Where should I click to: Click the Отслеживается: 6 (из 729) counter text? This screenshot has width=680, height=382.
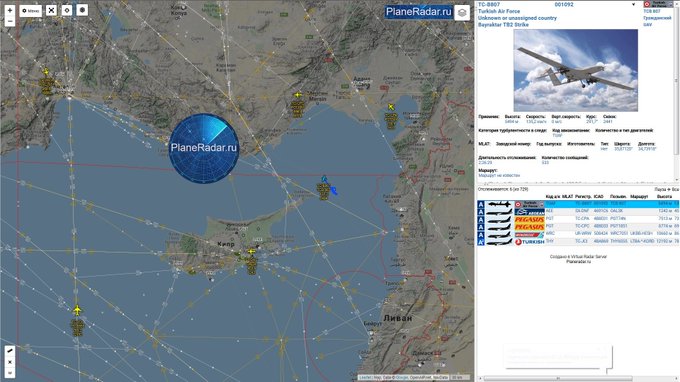503,189
